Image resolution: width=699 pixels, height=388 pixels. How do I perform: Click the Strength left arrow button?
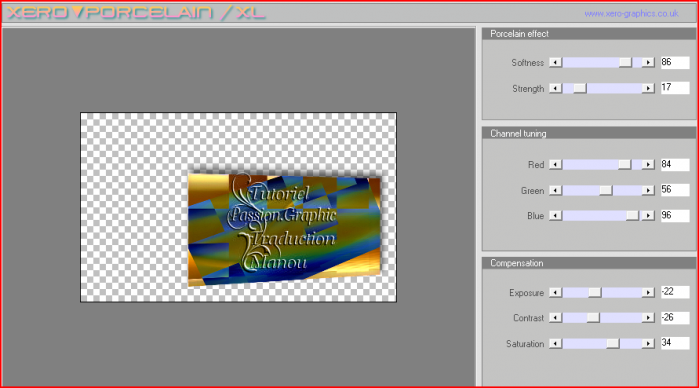(x=555, y=88)
